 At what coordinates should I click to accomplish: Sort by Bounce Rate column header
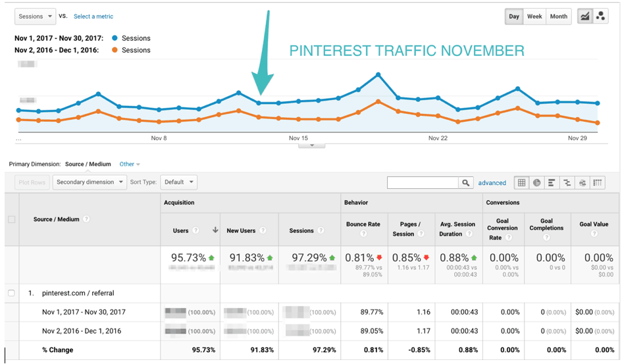(363, 224)
